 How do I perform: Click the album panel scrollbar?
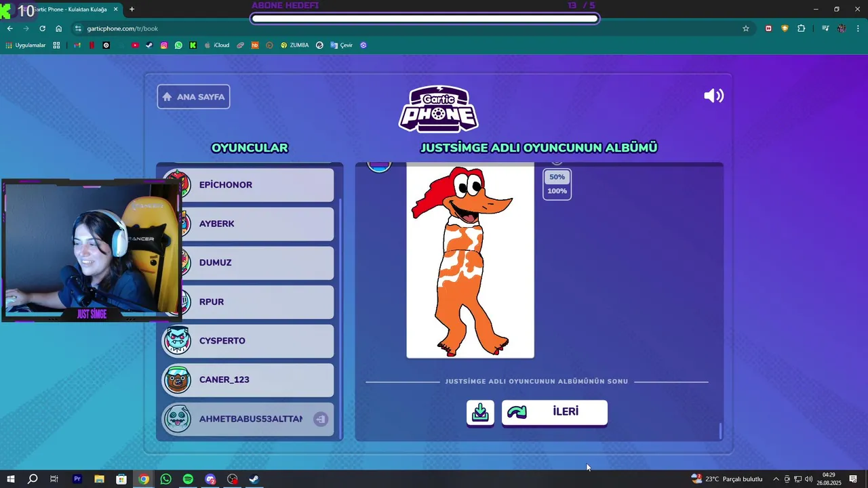pyautogui.click(x=720, y=430)
